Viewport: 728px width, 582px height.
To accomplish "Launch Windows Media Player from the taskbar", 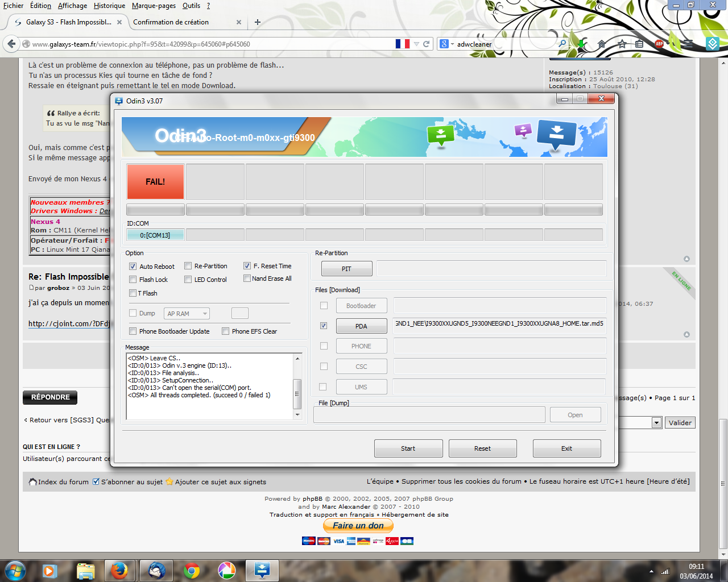I will (x=49, y=570).
